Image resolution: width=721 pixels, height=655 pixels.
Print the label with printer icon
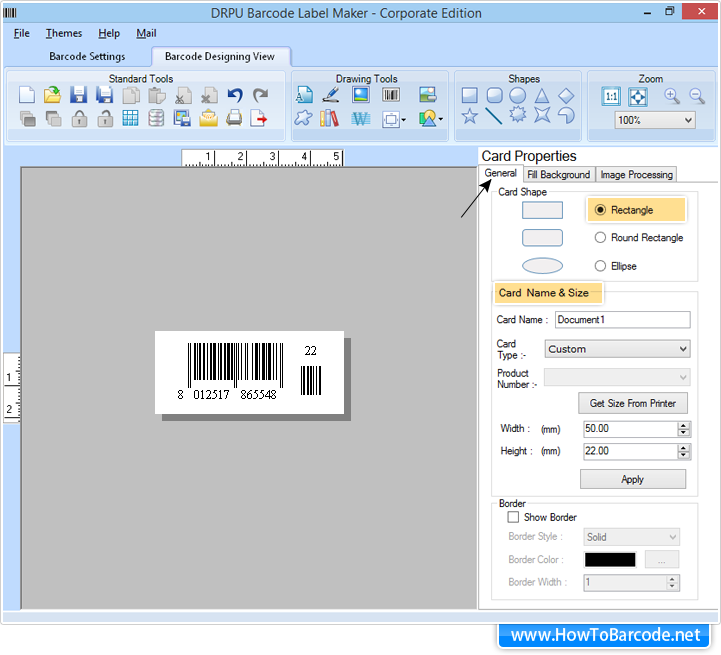[x=234, y=119]
